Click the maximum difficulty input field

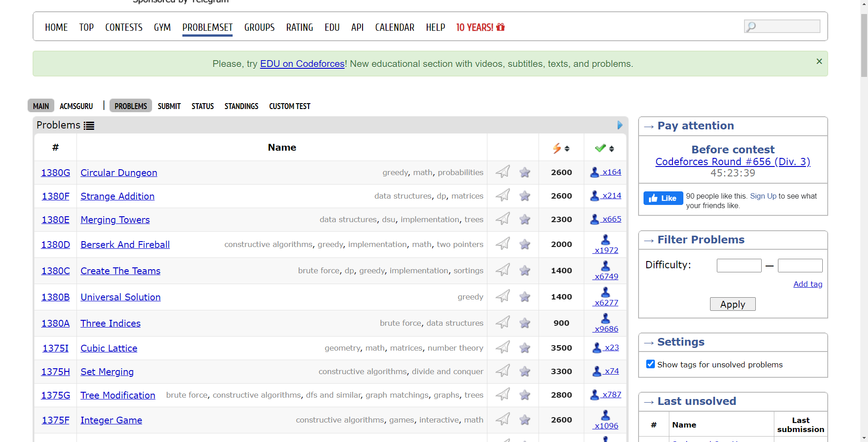(800, 266)
